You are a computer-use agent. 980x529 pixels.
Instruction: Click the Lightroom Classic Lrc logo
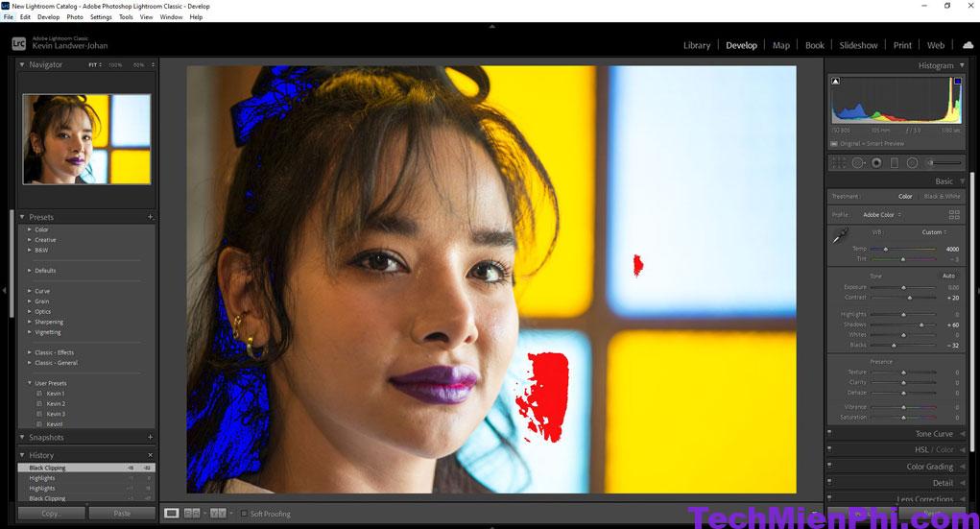pyautogui.click(x=19, y=44)
